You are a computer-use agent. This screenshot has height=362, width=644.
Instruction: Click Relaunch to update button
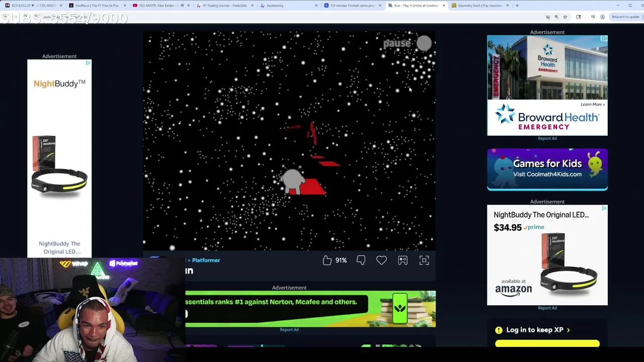pos(625,17)
